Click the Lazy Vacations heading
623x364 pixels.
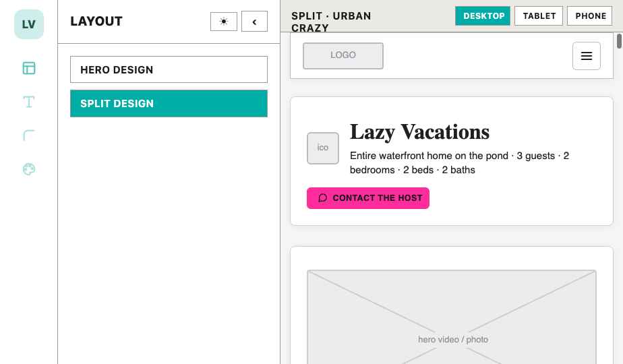pos(419,132)
